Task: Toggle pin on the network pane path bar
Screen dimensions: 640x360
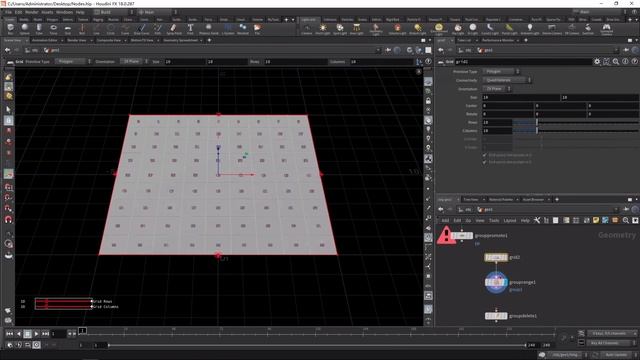Action: (x=627, y=209)
